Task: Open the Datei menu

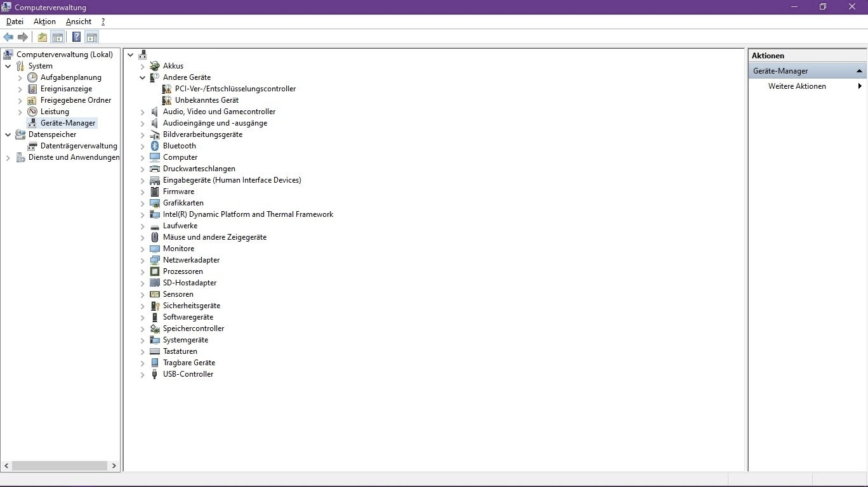Action: pyautogui.click(x=15, y=22)
